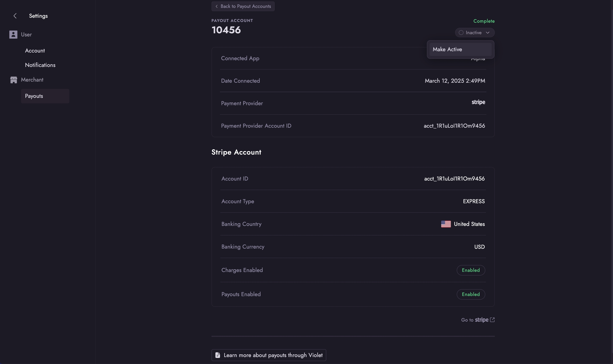The height and width of the screenshot is (364, 613).
Task: Click the United States flag icon
Action: [x=446, y=224]
